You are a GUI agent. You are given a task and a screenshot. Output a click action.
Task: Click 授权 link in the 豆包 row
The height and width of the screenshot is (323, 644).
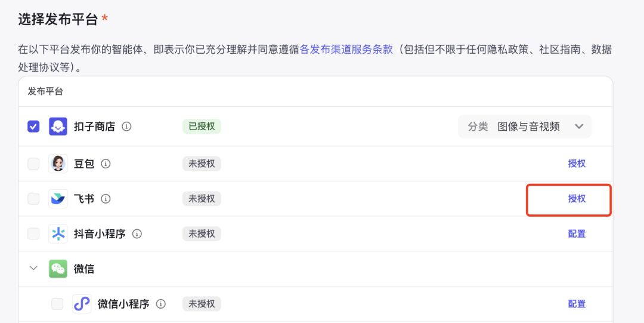click(577, 164)
